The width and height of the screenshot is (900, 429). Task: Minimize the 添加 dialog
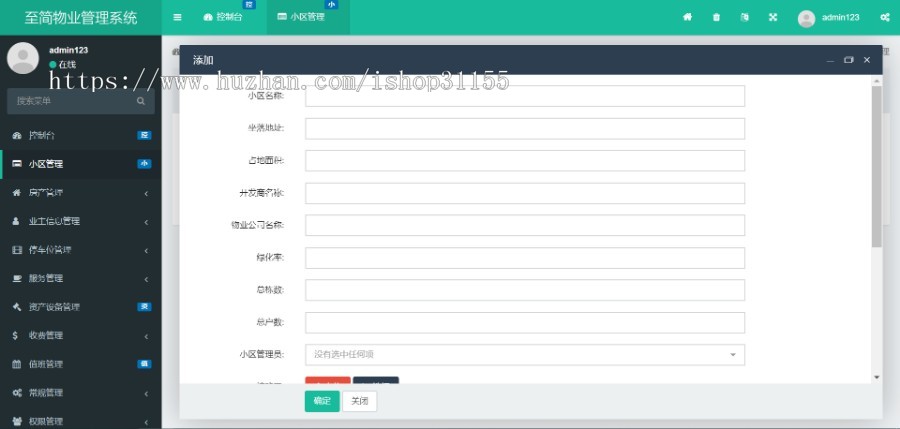pos(830,60)
